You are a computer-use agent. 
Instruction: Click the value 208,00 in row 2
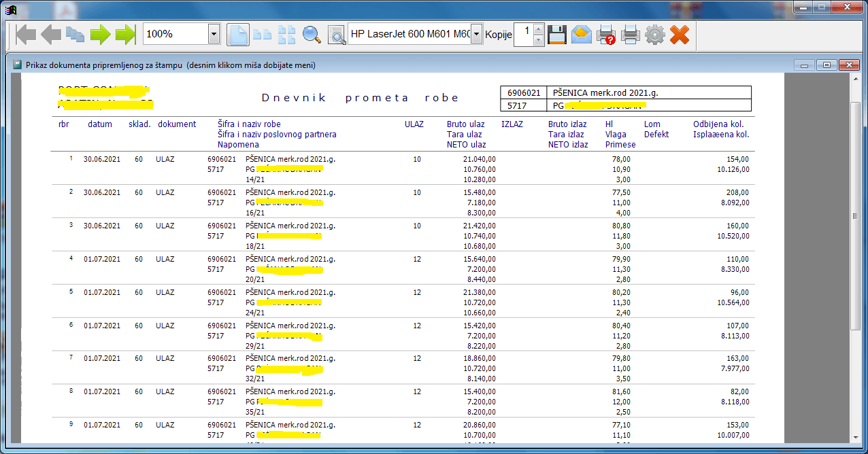pos(738,192)
